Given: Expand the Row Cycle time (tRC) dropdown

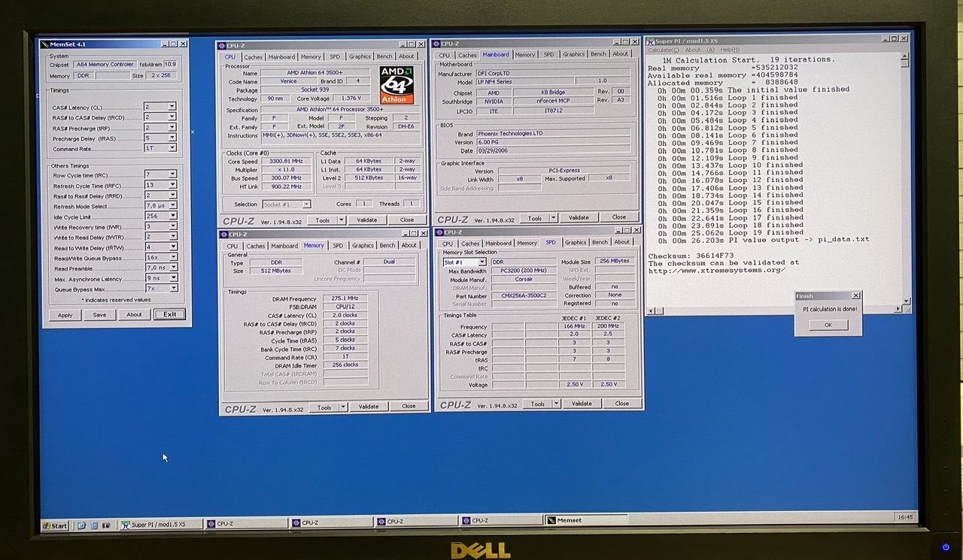Looking at the screenshot, I should [x=172, y=174].
